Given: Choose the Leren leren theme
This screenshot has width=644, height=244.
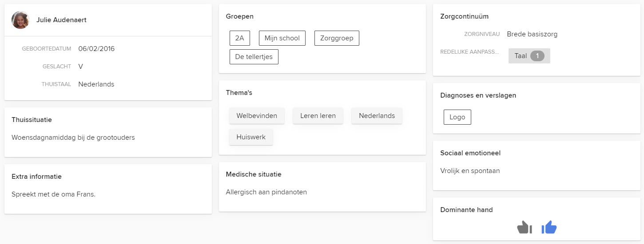Looking at the screenshot, I should tap(318, 116).
